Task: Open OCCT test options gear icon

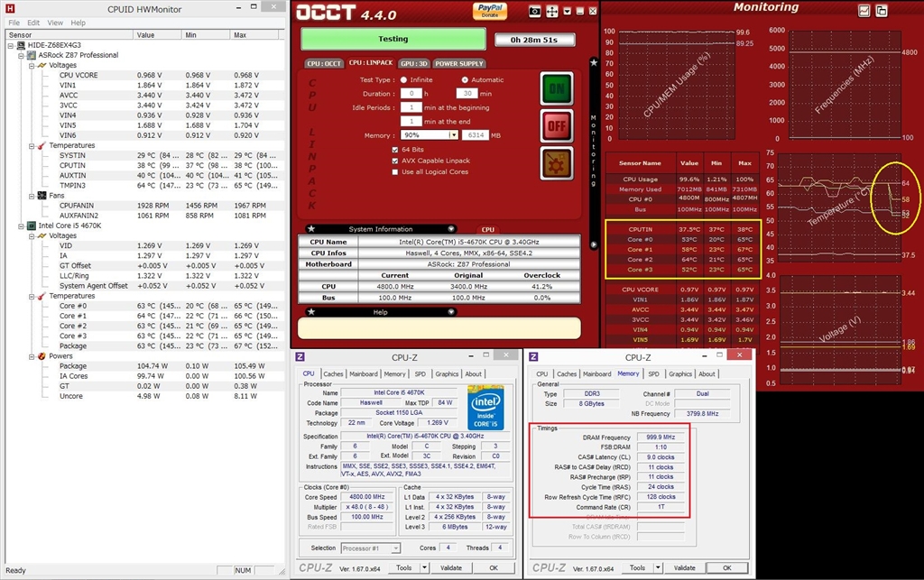Action: pos(556,163)
